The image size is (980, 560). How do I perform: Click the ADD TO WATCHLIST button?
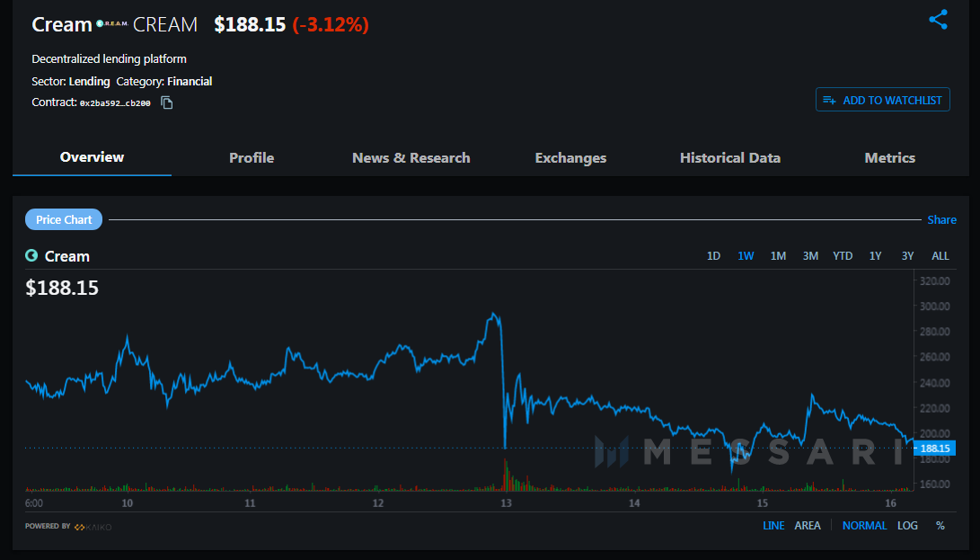[882, 100]
